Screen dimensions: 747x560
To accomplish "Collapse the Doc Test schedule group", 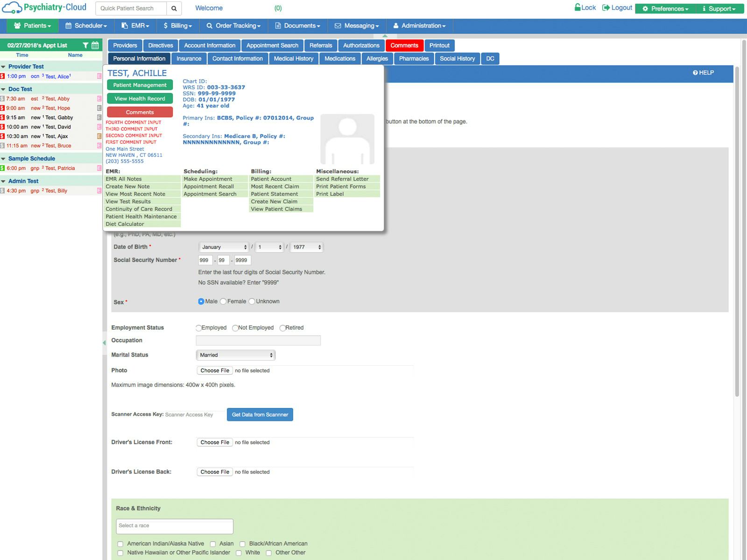I will pyautogui.click(x=4, y=89).
